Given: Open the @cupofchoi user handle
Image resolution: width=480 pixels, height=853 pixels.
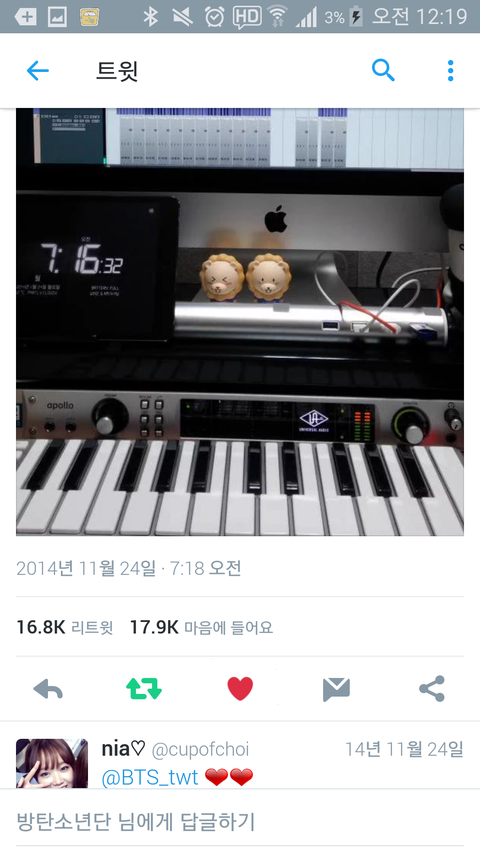Looking at the screenshot, I should click(x=200, y=750).
